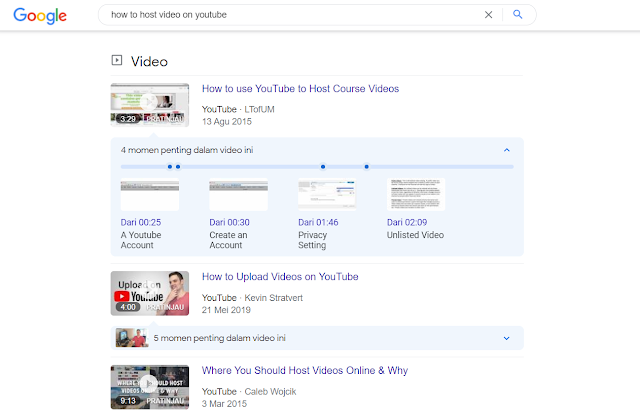
Task: Play the 9:13 video thumbnail
Action: click(x=150, y=387)
